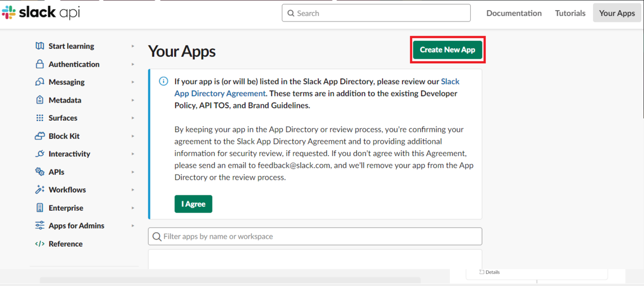The width and height of the screenshot is (644, 286).
Task: Click the Block Kit icon
Action: pyautogui.click(x=40, y=136)
